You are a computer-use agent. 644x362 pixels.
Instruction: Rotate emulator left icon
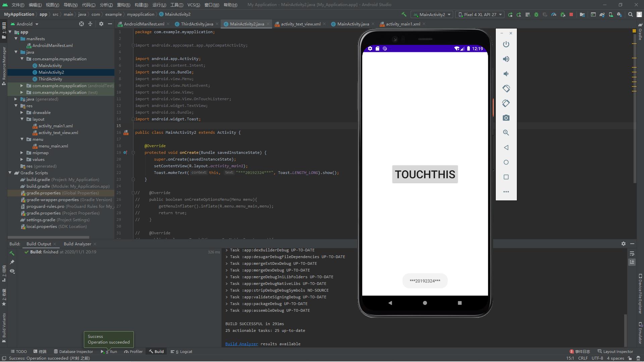[506, 88]
